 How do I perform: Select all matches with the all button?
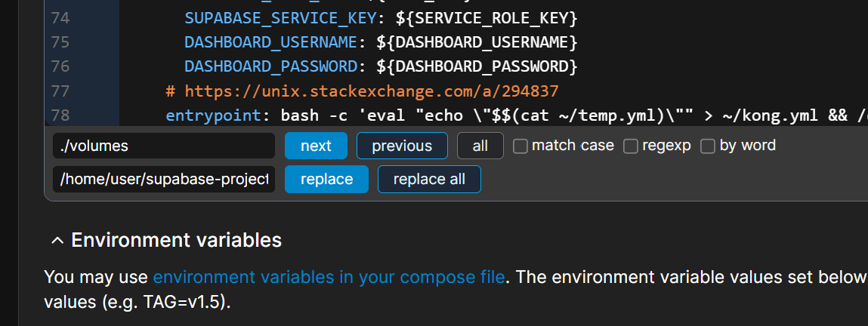click(480, 146)
